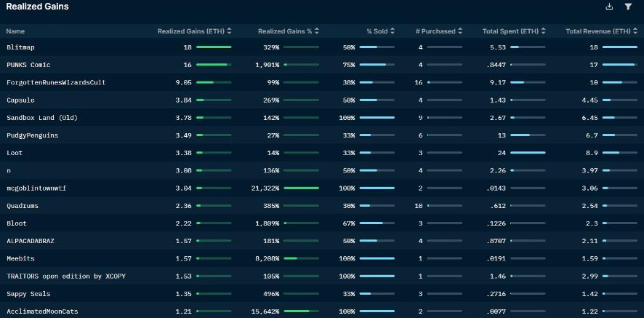Click Blitmap's green realized gains bar
Viewport: 644px width, 318px height.
pos(214,47)
